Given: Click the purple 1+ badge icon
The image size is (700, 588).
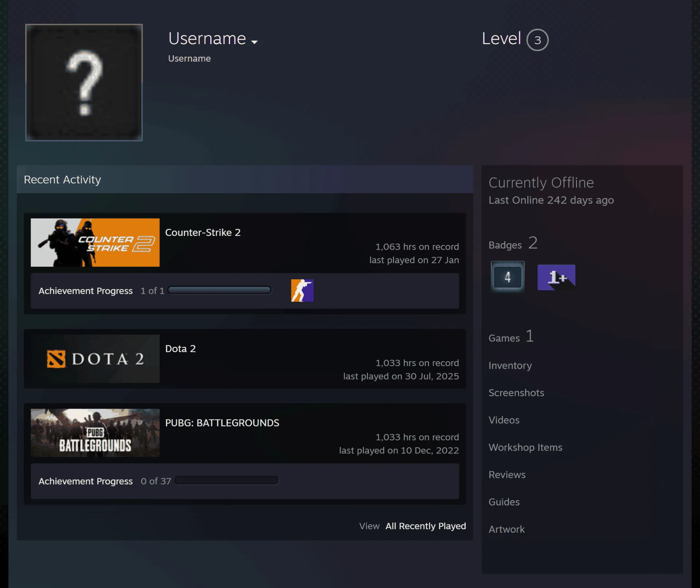Looking at the screenshot, I should point(556,277).
